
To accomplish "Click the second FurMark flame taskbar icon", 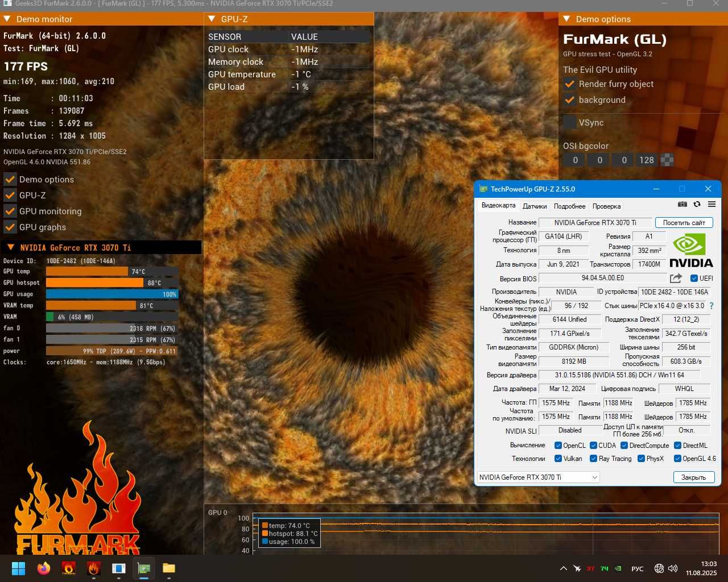I will [x=94, y=568].
